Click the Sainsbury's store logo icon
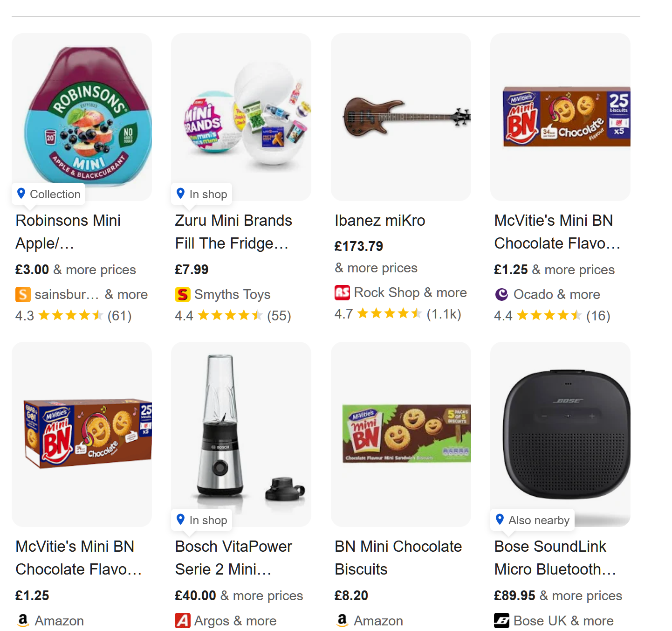Image resolution: width=672 pixels, height=631 pixels. pyautogui.click(x=23, y=294)
